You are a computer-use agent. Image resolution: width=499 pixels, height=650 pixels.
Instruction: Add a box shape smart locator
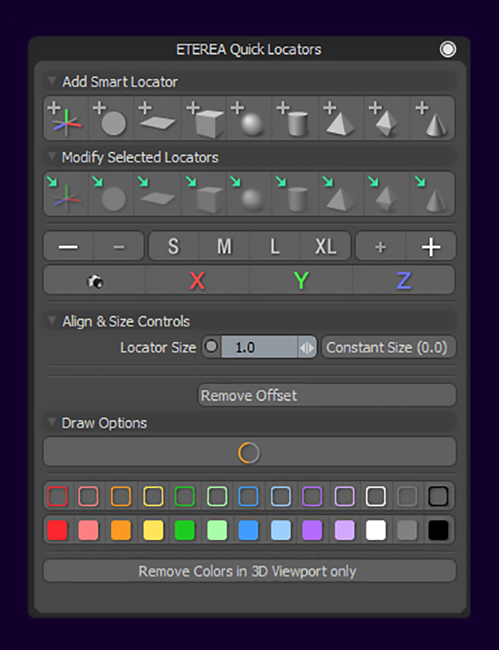pos(204,119)
